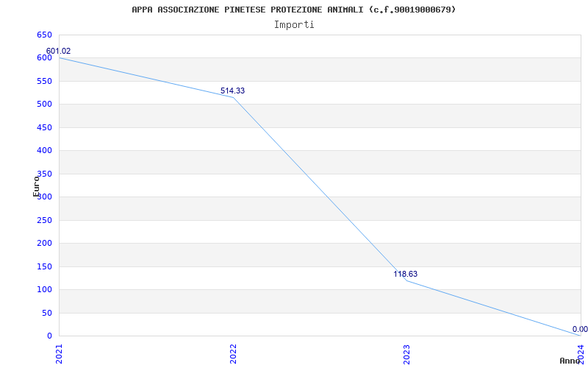Click the 600 y-axis tick label
588x368 pixels.
click(44, 58)
